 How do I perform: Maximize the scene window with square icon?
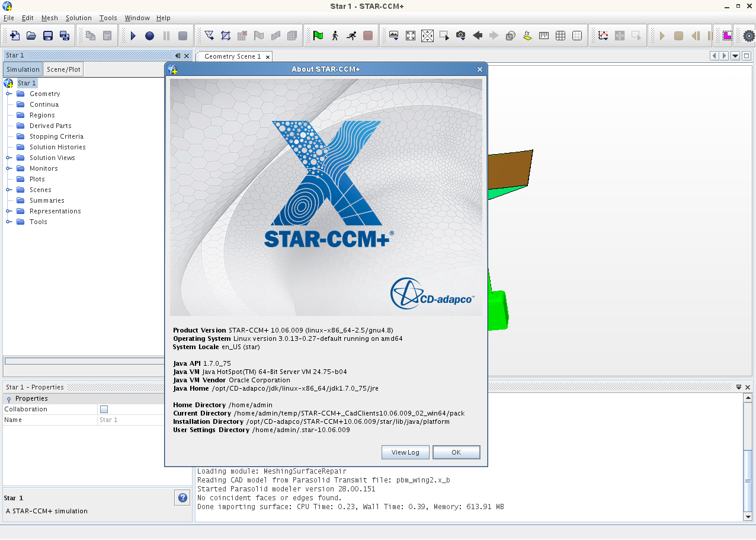(x=747, y=56)
